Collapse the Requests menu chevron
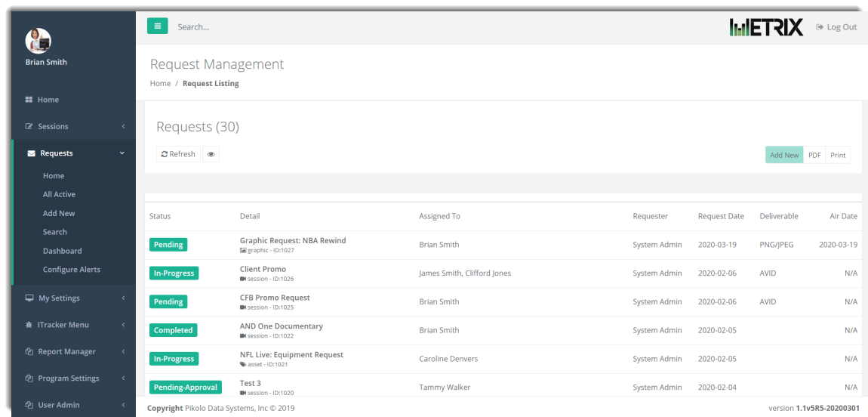This screenshot has height=417, width=868. [122, 153]
